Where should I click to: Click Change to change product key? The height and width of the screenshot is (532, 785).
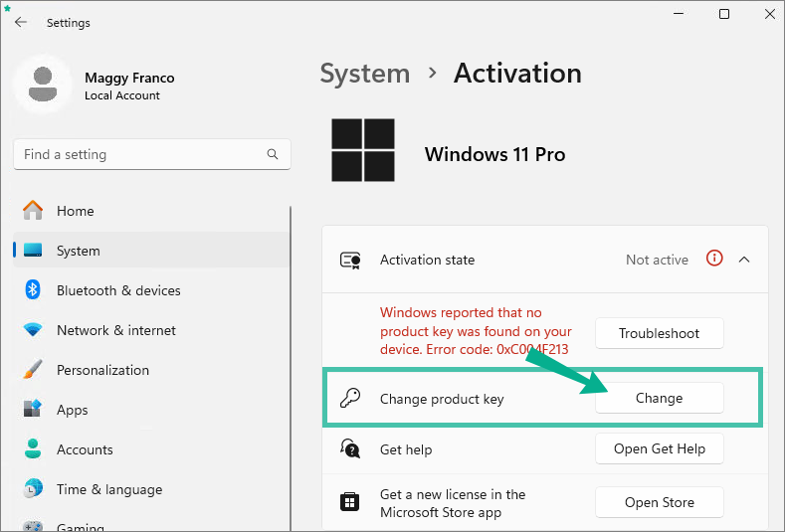(x=659, y=398)
